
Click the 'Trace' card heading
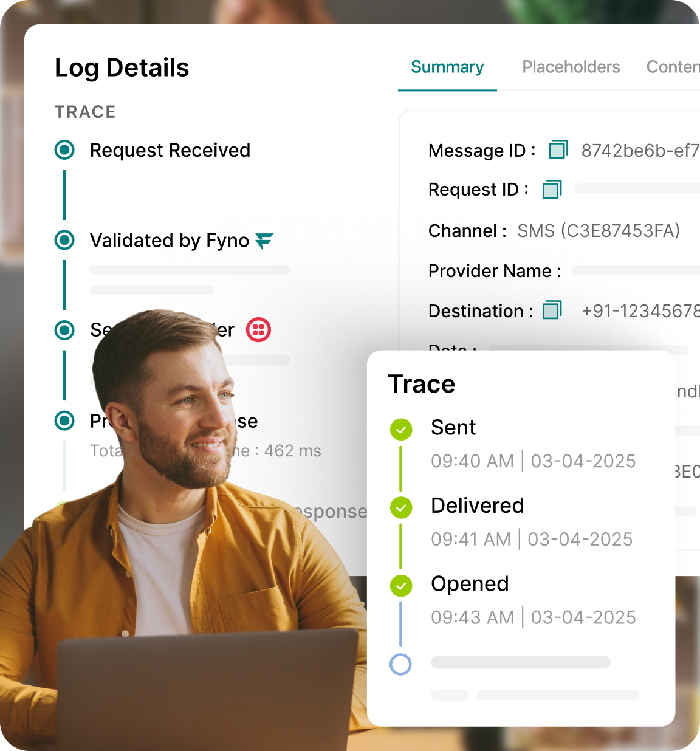[x=422, y=384]
